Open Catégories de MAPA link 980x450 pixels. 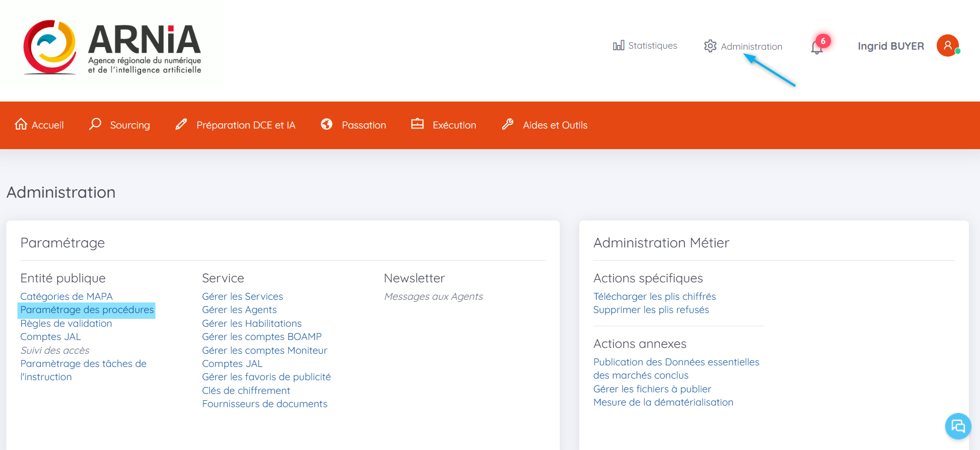(x=67, y=297)
